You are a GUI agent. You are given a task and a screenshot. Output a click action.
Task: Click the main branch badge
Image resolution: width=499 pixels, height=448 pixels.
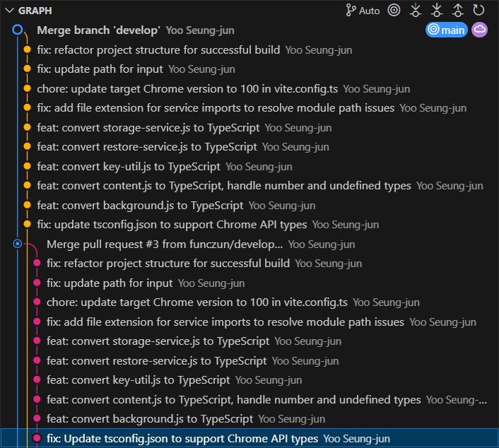click(447, 30)
